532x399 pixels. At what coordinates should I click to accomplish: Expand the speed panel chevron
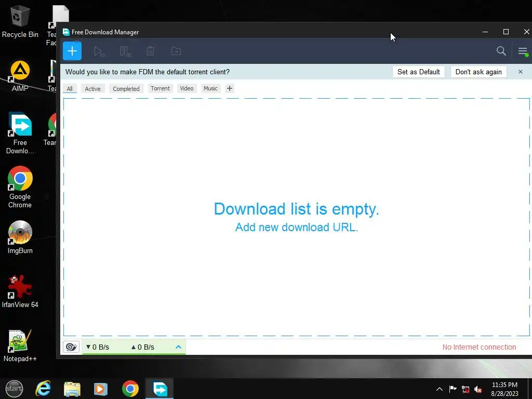(x=178, y=347)
